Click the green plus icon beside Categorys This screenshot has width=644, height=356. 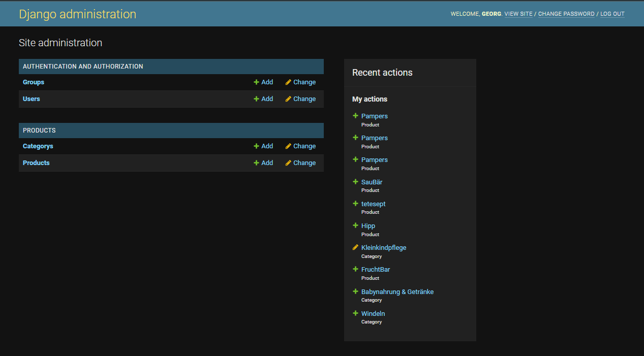click(256, 146)
